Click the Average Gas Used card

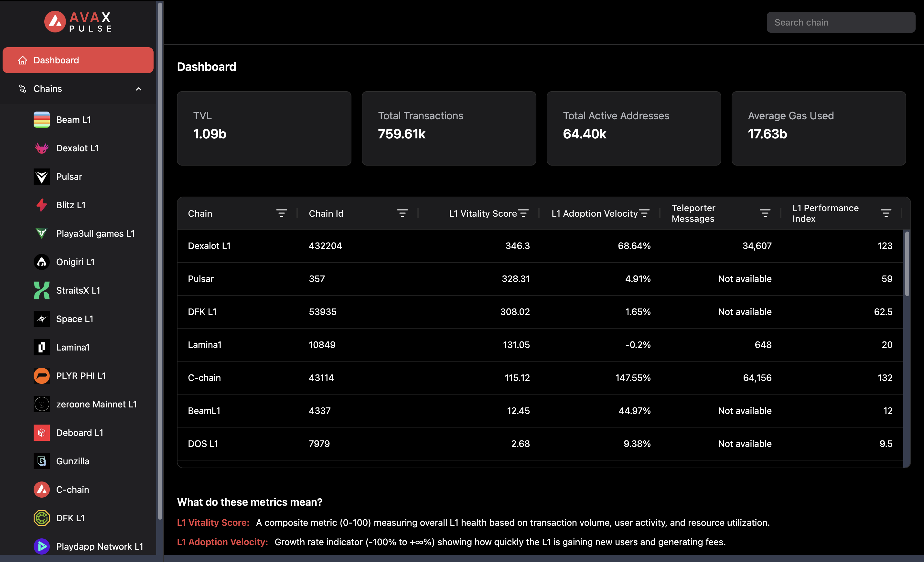click(x=819, y=128)
